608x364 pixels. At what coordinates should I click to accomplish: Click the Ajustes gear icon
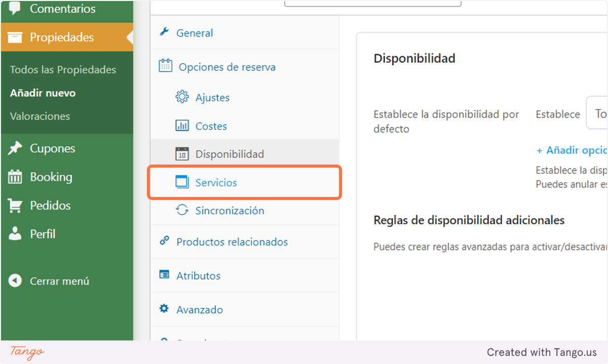pyautogui.click(x=182, y=97)
